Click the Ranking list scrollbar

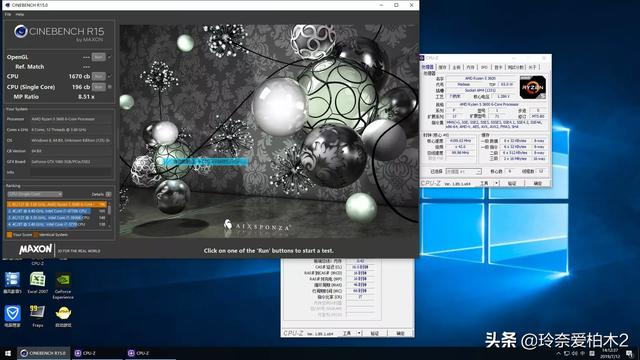[109, 215]
